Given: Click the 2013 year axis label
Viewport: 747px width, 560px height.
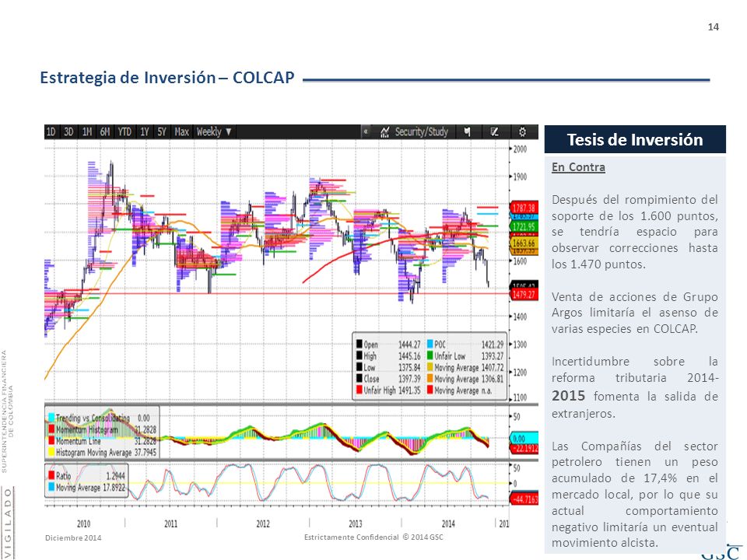Looking at the screenshot, I should (x=356, y=523).
